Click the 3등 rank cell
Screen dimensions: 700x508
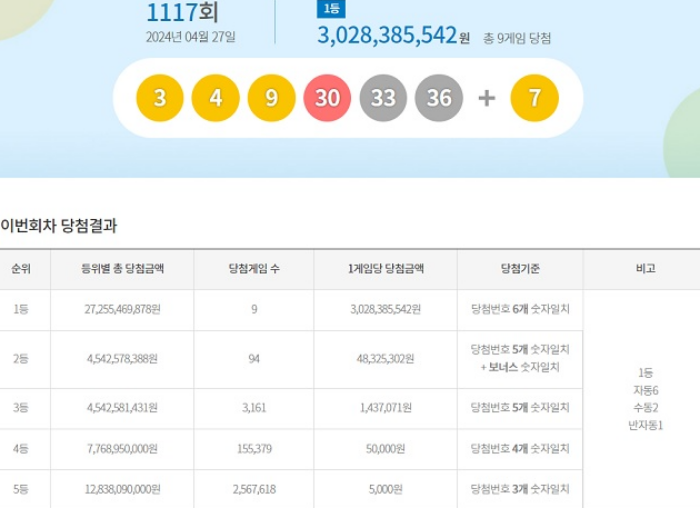(x=21, y=408)
